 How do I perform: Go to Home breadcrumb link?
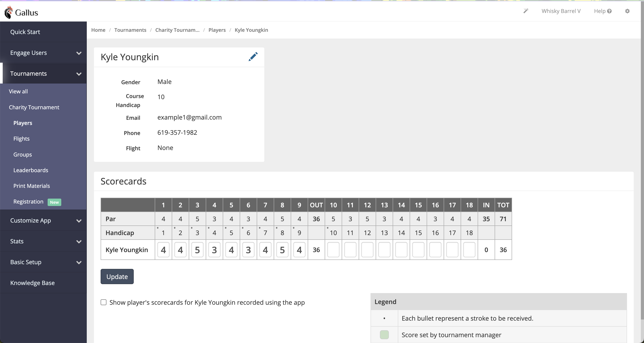[98, 30]
